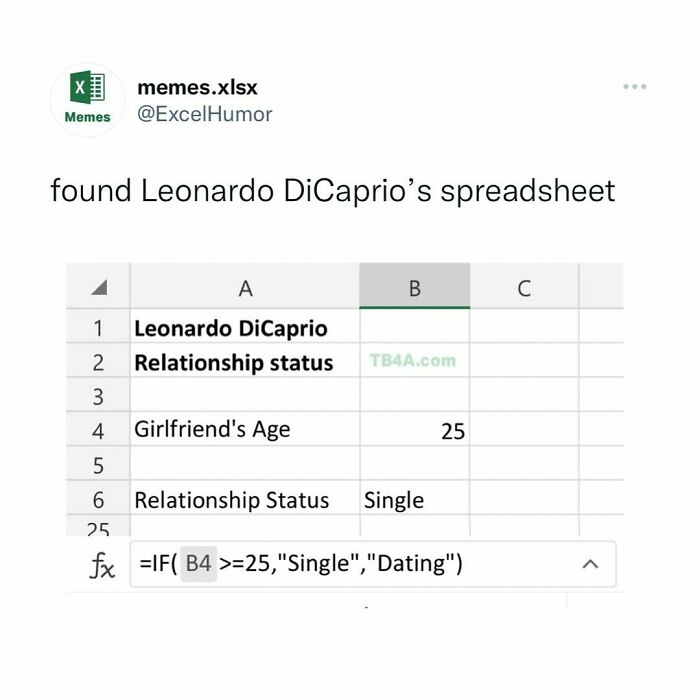The image size is (700, 700).
Task: Select column C header
Action: [x=523, y=289]
